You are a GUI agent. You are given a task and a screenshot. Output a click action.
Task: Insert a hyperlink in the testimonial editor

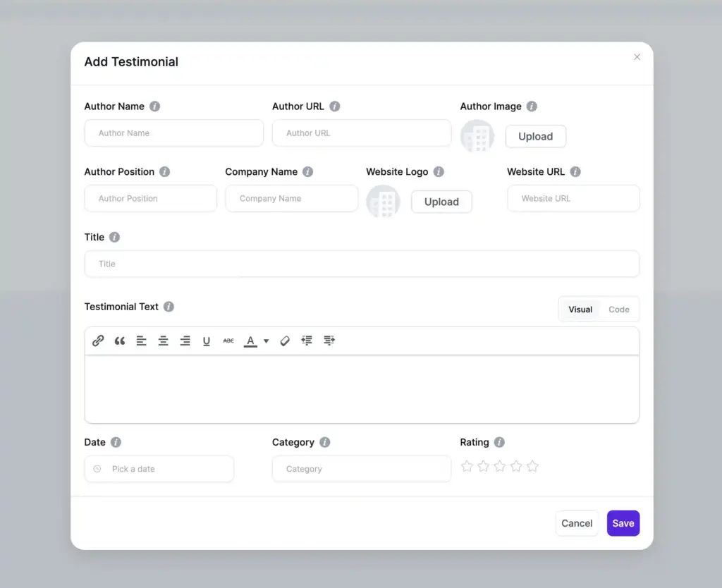click(98, 341)
